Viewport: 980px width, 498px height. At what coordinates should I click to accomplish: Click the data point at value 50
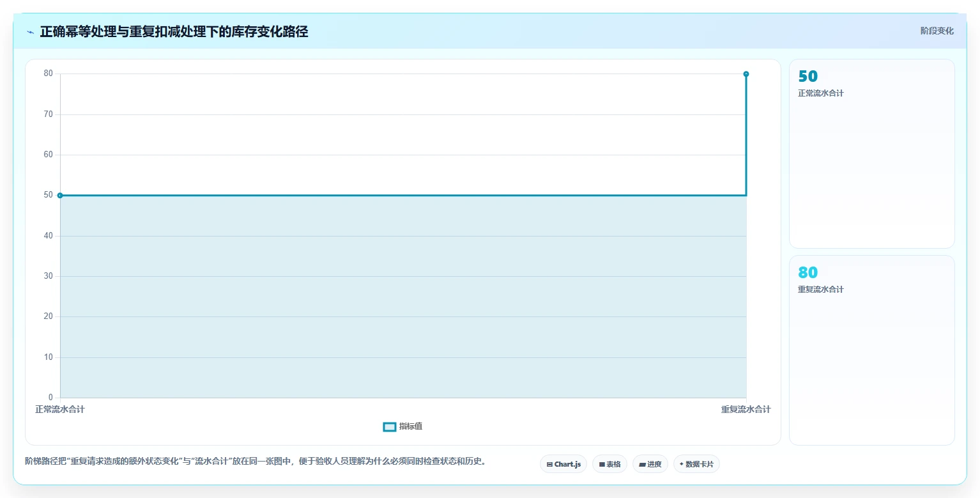click(x=60, y=196)
